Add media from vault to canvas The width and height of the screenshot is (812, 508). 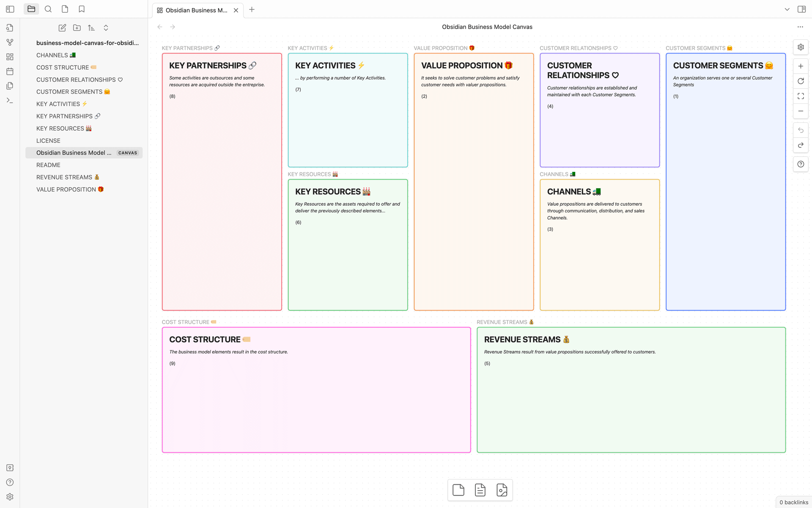coord(502,490)
